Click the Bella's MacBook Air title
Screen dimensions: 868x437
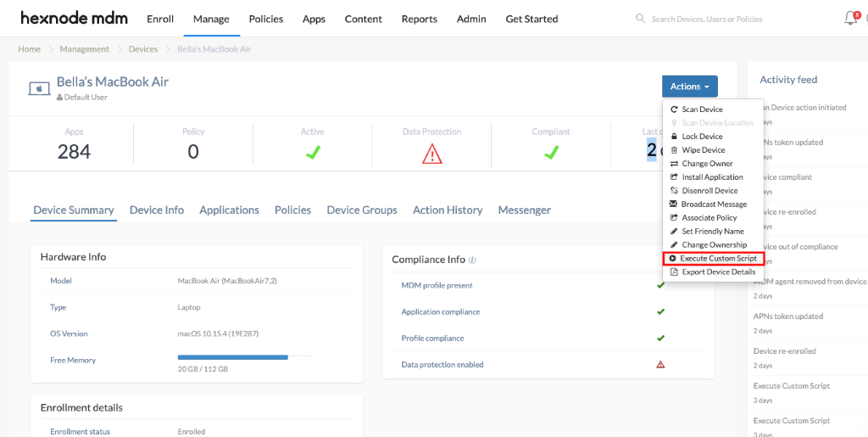coord(113,82)
